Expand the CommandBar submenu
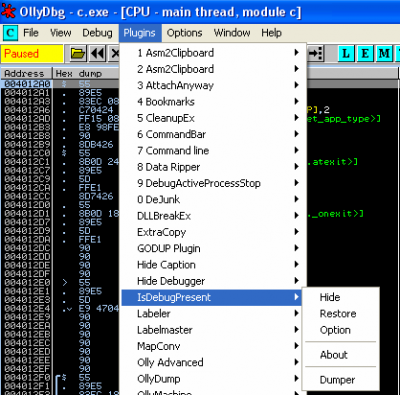Screen dimensions: 400x395 pos(213,134)
